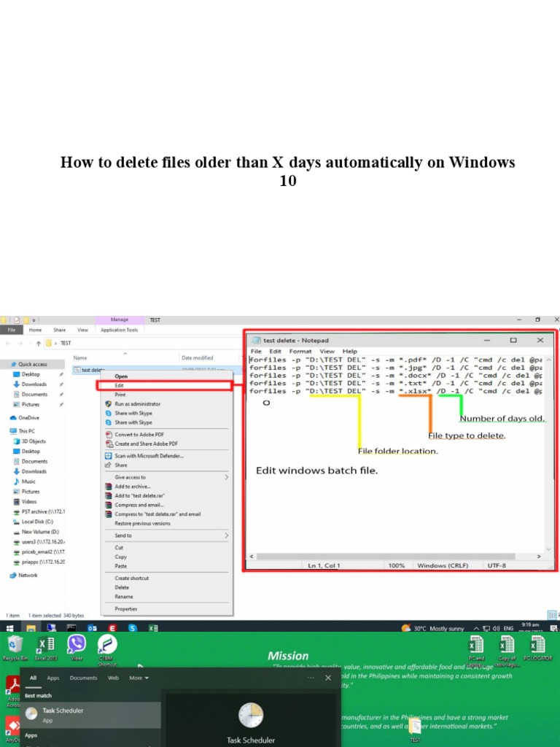Open the Recycle Bin desktop icon

coord(15,648)
